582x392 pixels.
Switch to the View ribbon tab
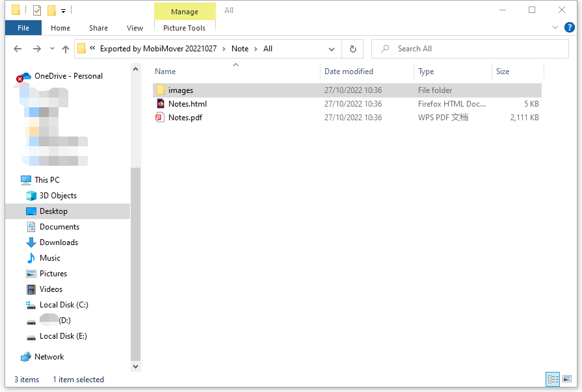[135, 28]
